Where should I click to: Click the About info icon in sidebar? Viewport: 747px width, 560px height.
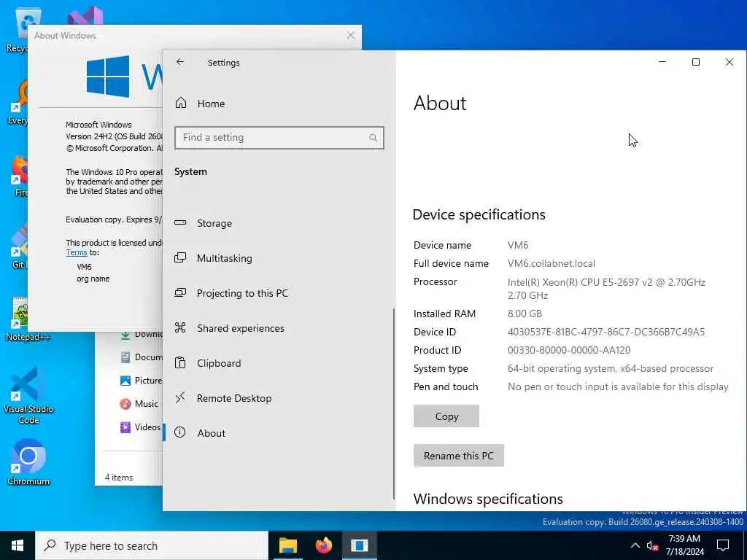(180, 432)
